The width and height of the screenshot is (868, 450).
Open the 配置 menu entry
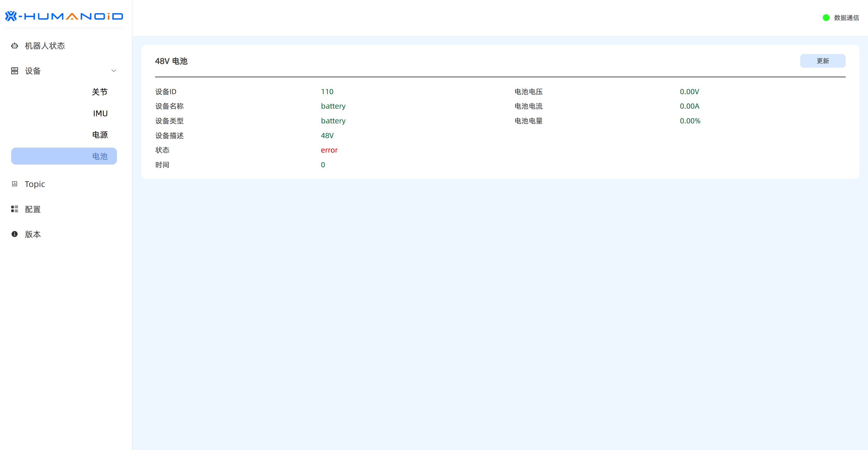tap(33, 209)
